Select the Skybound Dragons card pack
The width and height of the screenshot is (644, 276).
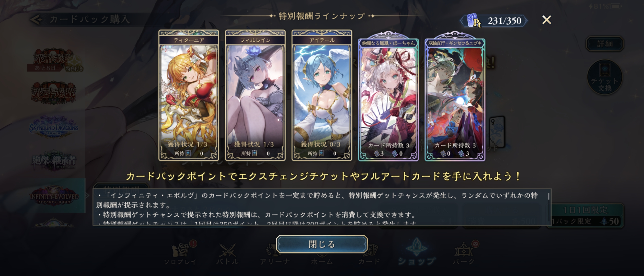(53, 127)
